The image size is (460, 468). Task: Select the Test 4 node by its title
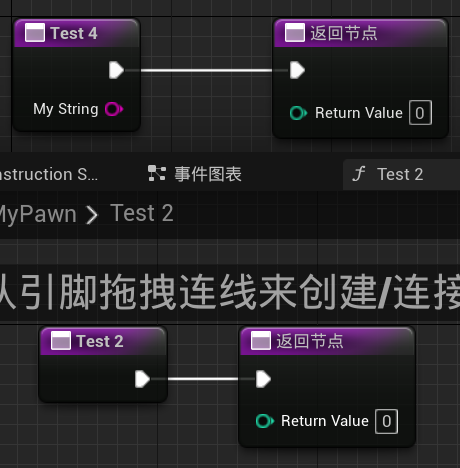(x=74, y=33)
